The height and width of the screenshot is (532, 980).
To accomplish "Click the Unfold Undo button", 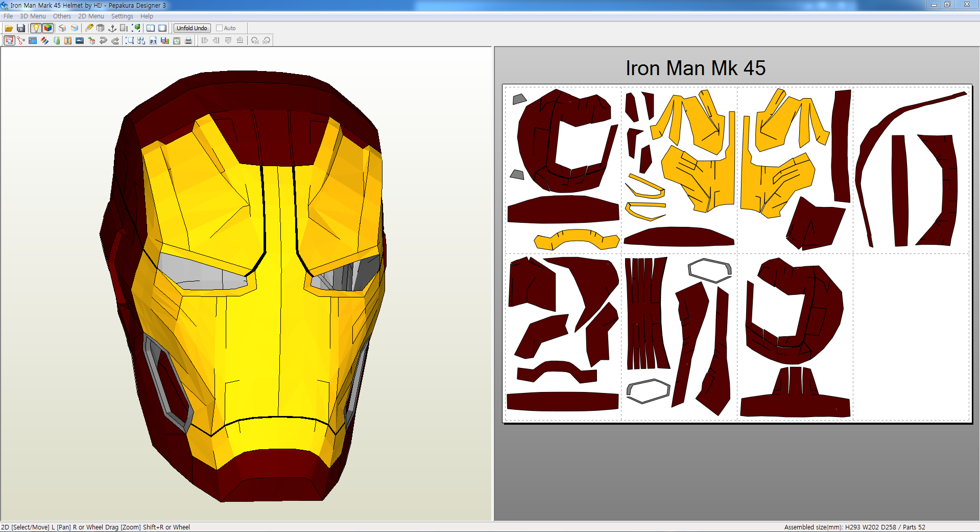I will (x=192, y=28).
